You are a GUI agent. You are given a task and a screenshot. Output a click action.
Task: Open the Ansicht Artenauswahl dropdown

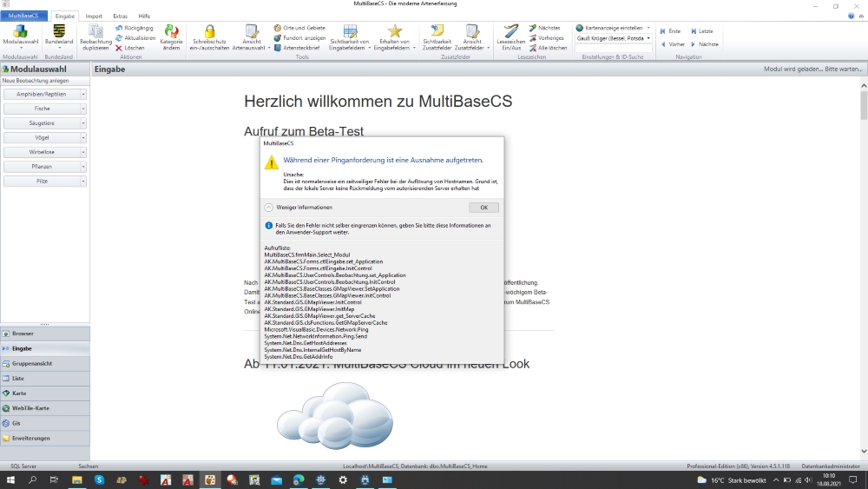[x=251, y=37]
